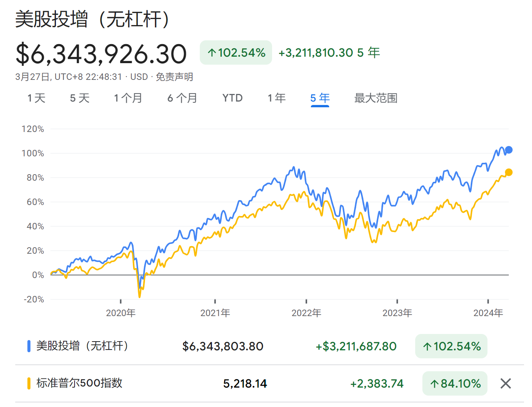Viewport: 532px width, 407px height.
Task: Select the YTD range tab
Action: 232,98
